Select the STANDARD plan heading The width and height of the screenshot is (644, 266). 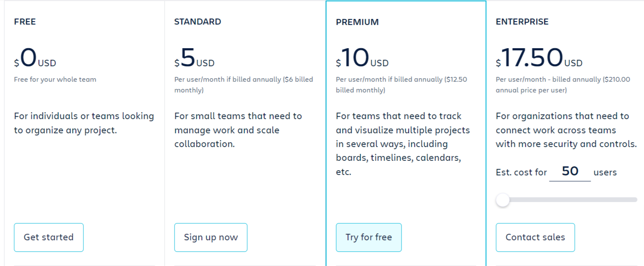tap(197, 21)
